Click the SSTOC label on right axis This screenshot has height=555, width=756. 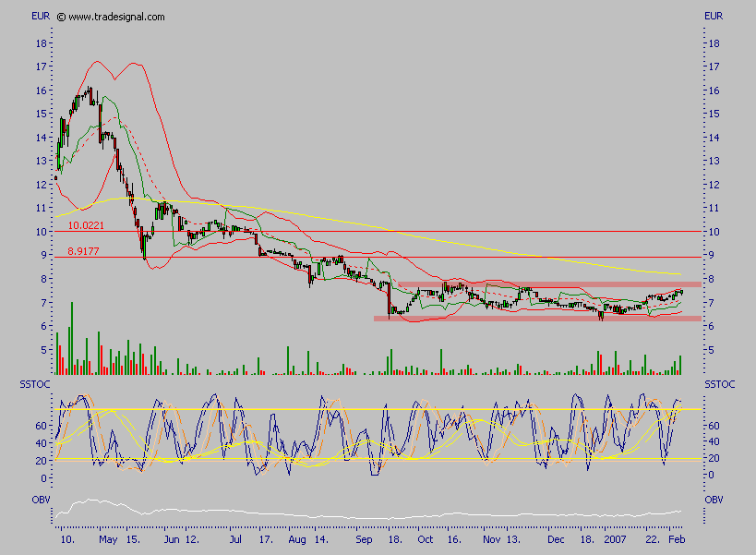[x=719, y=382]
